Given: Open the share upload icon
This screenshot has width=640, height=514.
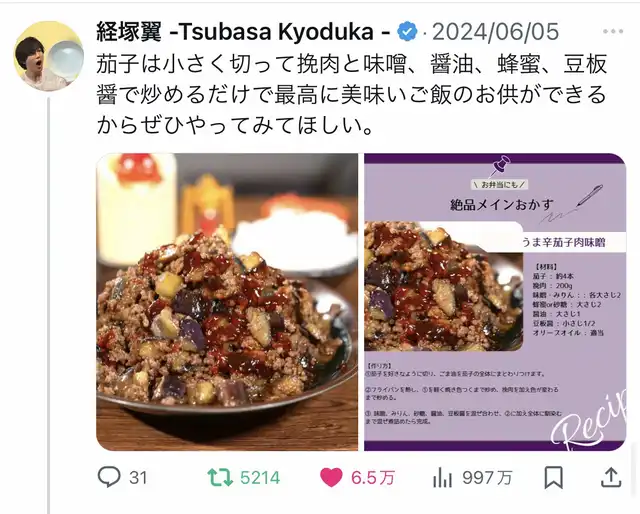Looking at the screenshot, I should pyautogui.click(x=611, y=477).
